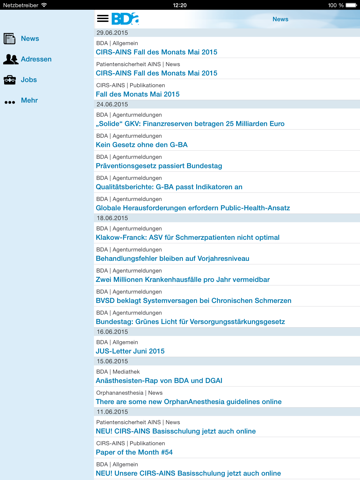Click the Orphananesthesia | News category label
360x480 pixels.
[129, 393]
